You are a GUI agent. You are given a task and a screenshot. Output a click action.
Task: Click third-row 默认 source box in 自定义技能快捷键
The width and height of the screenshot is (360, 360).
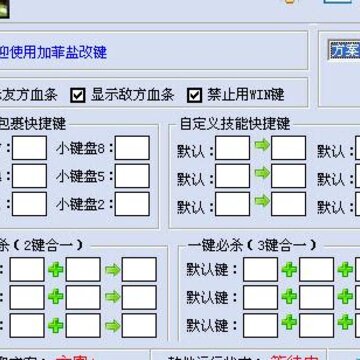coord(232,204)
